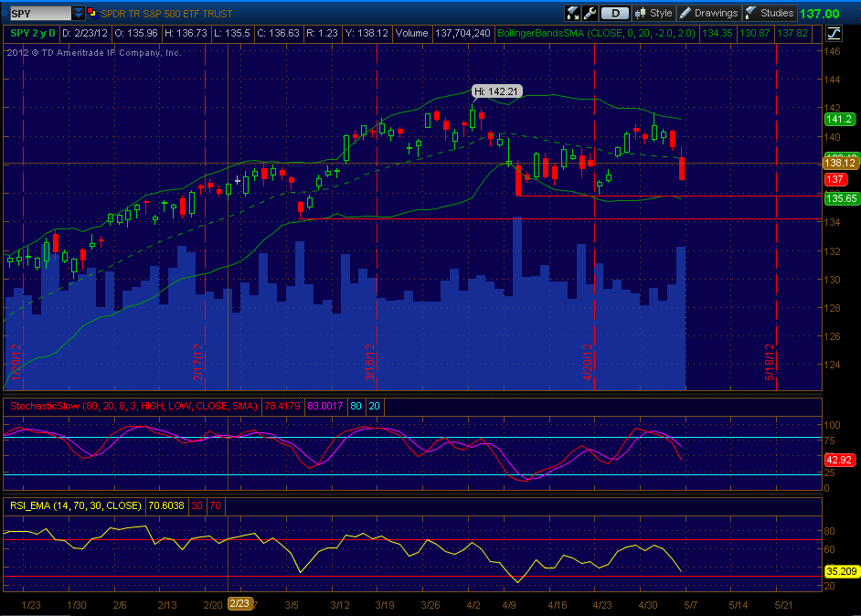Screen dimensions: 861x616
Task: Click the RSI_EMA study label
Action: pyautogui.click(x=75, y=505)
